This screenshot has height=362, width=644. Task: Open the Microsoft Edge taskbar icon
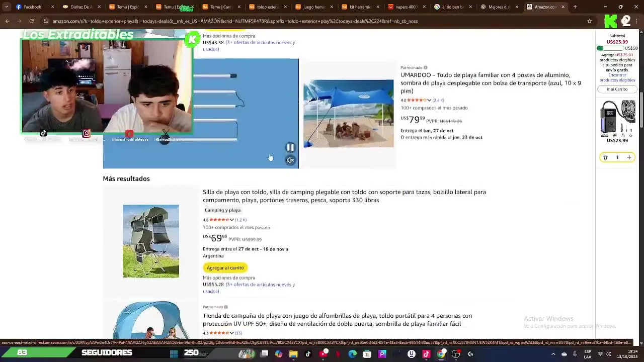click(352, 354)
